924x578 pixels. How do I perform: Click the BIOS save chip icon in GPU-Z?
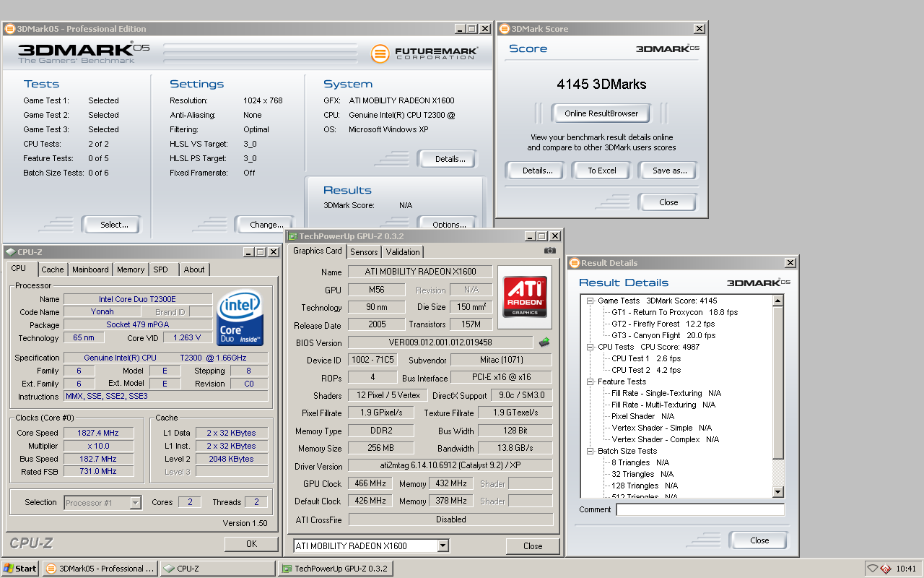tap(544, 342)
